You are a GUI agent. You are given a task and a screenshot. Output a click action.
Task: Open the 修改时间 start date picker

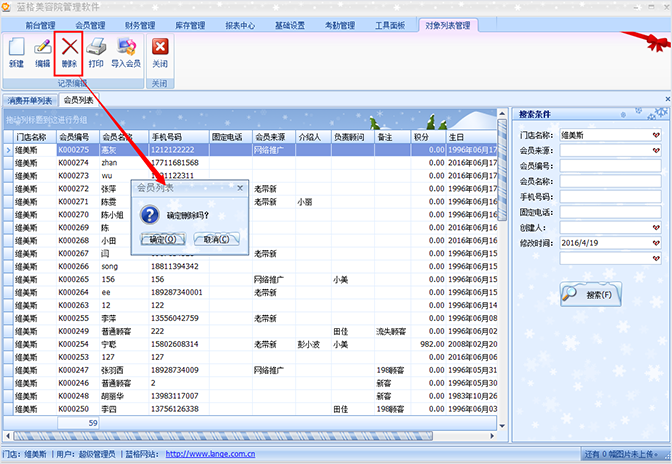tap(657, 243)
